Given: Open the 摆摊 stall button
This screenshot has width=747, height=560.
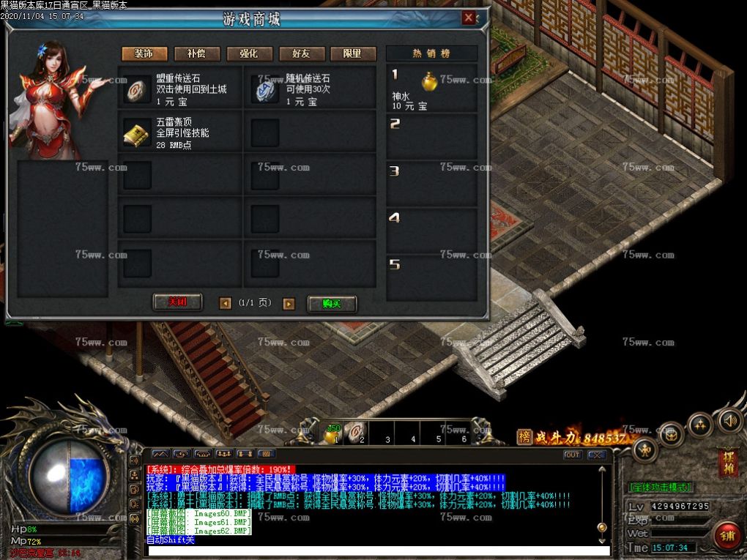Looking at the screenshot, I should tap(729, 463).
